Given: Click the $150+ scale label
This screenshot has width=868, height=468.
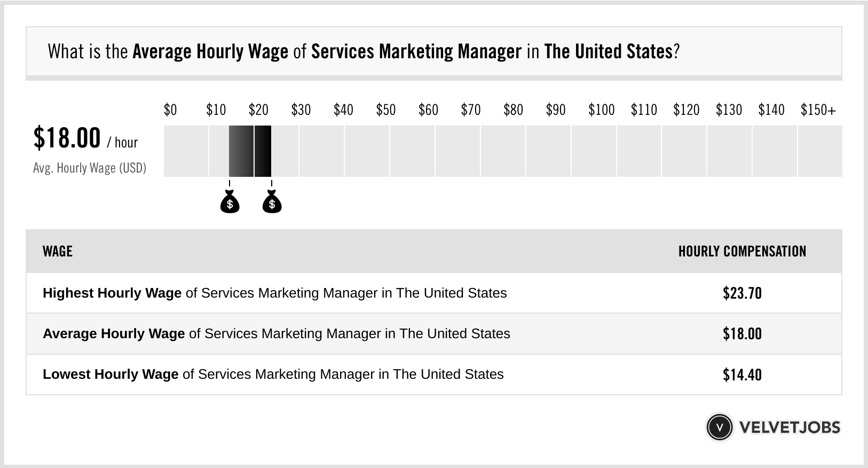Looking at the screenshot, I should 818,110.
